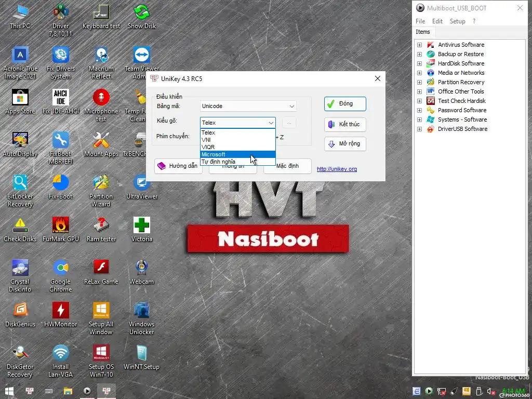Launch Crystal DiskInfo shortcut
532x399 pixels.
20,276
